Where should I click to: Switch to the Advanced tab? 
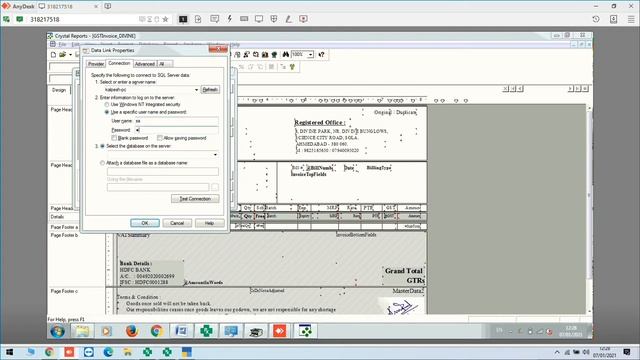pyautogui.click(x=144, y=64)
